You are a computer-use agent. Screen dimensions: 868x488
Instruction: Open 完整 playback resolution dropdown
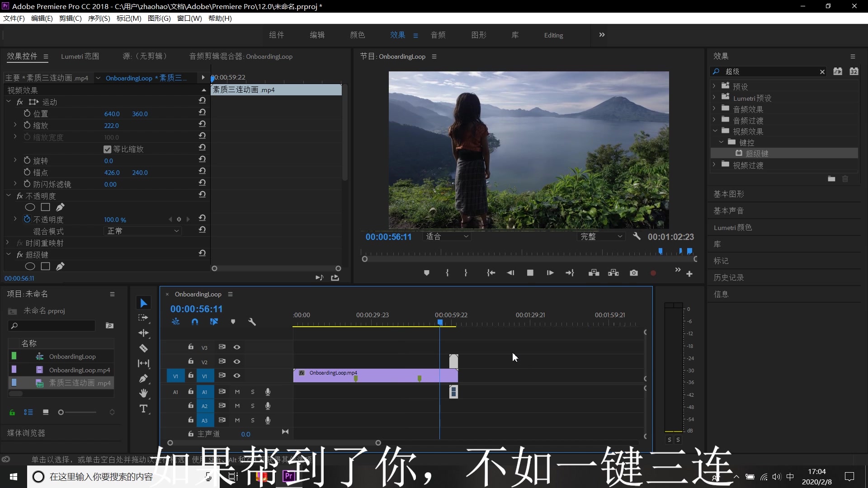[601, 236]
